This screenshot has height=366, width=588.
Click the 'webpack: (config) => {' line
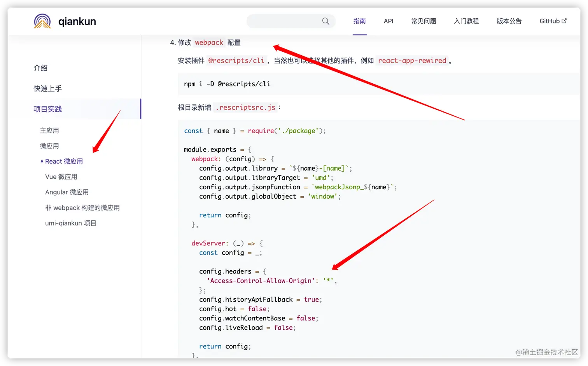[x=233, y=159]
